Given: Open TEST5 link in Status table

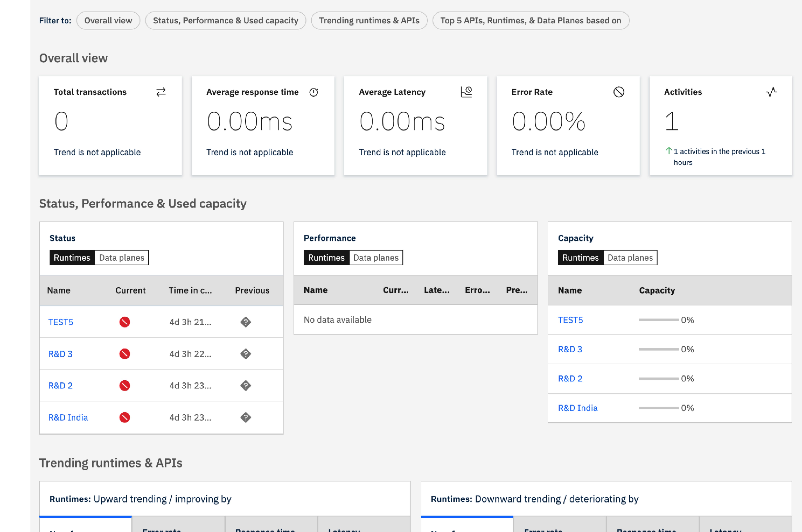Looking at the screenshot, I should coord(61,322).
